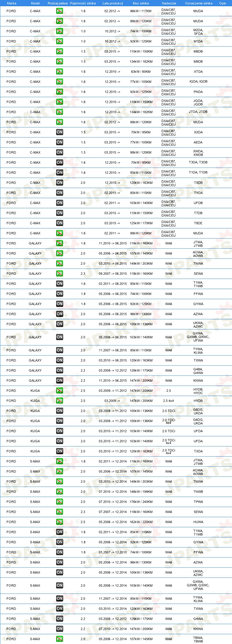Image resolution: width=232 pixels, height=644 pixels.
Task: Click the petrol icon in the IQDA, IQDB row
Action: [60, 82]
